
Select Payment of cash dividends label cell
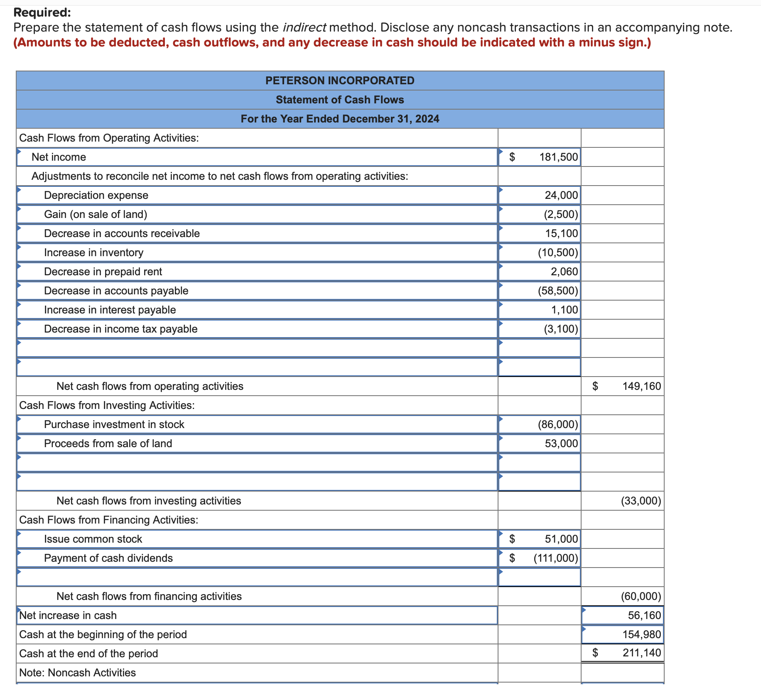(x=257, y=558)
